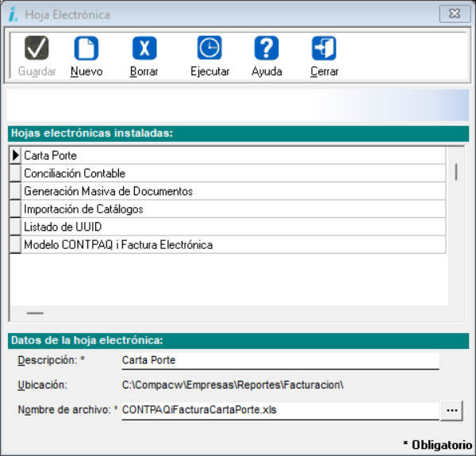Close the Hoja Electrónica window
This screenshot has width=476, height=456.
(453, 14)
